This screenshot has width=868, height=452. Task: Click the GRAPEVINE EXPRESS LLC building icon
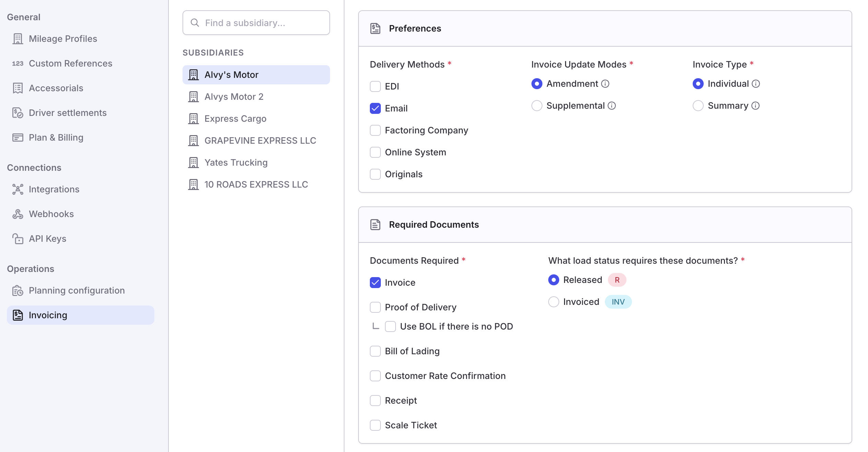coord(193,141)
